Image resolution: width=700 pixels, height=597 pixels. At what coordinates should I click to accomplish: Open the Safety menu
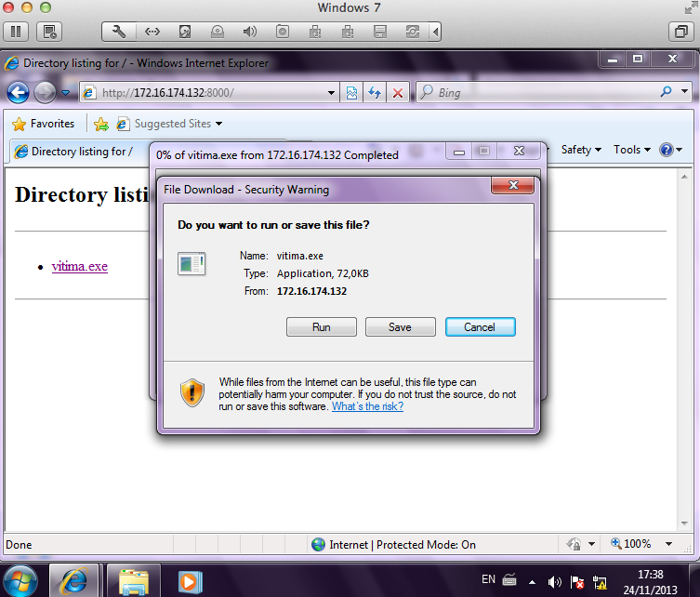[581, 150]
